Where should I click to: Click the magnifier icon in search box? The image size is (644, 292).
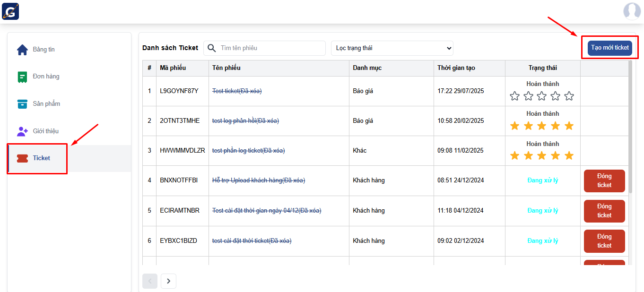(x=212, y=48)
